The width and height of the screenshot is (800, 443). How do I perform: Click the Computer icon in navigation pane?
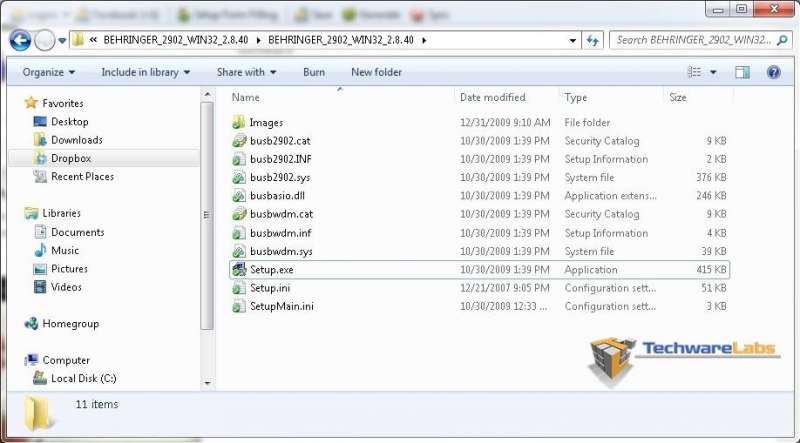point(31,360)
